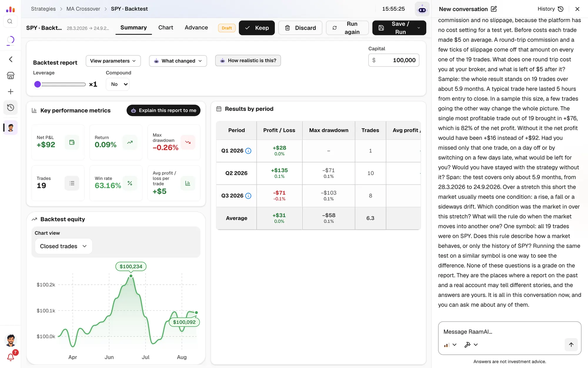The height and width of the screenshot is (368, 588).
Task: Open the What changed dropdown
Action: tap(178, 61)
